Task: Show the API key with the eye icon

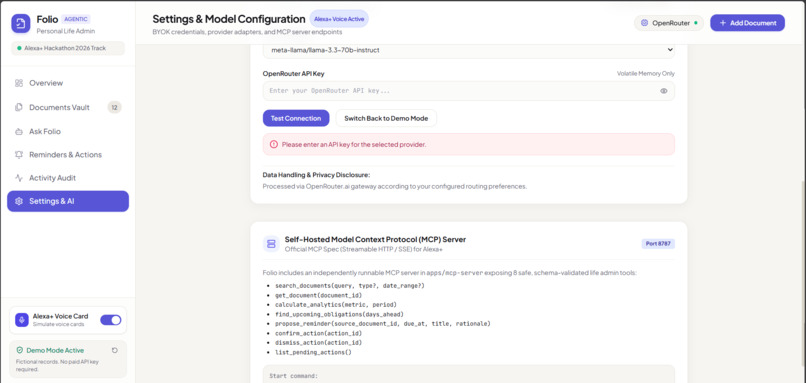Action: (x=664, y=91)
